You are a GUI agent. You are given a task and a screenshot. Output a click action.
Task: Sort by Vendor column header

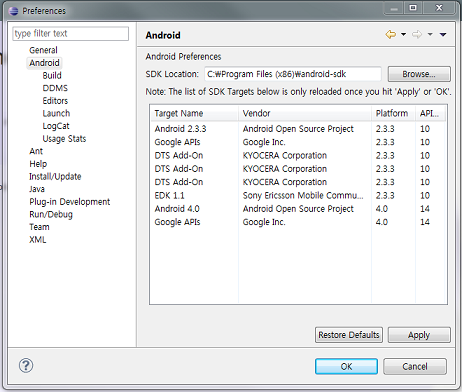[x=305, y=114]
